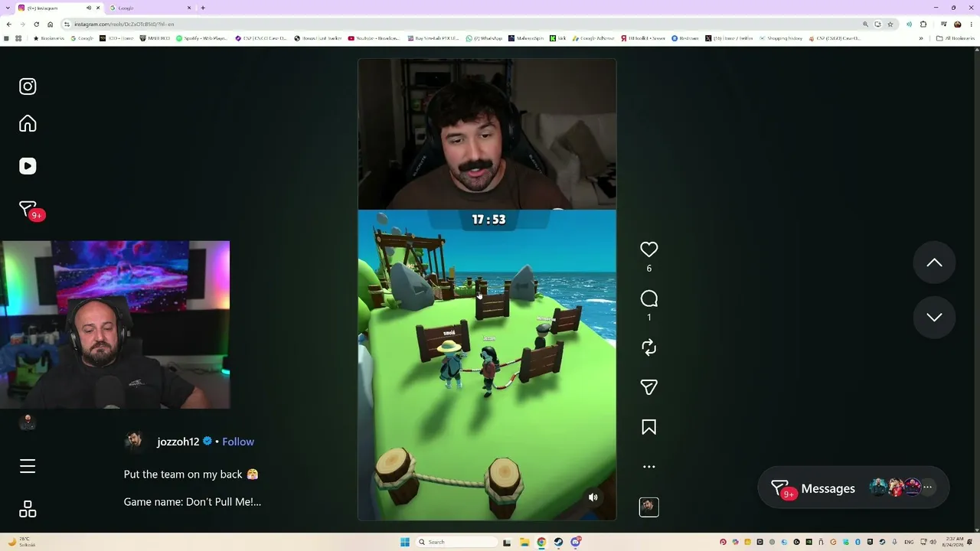Viewport: 980px width, 551px height.
Task: Open the Chrome profile avatar
Action: coord(957,24)
